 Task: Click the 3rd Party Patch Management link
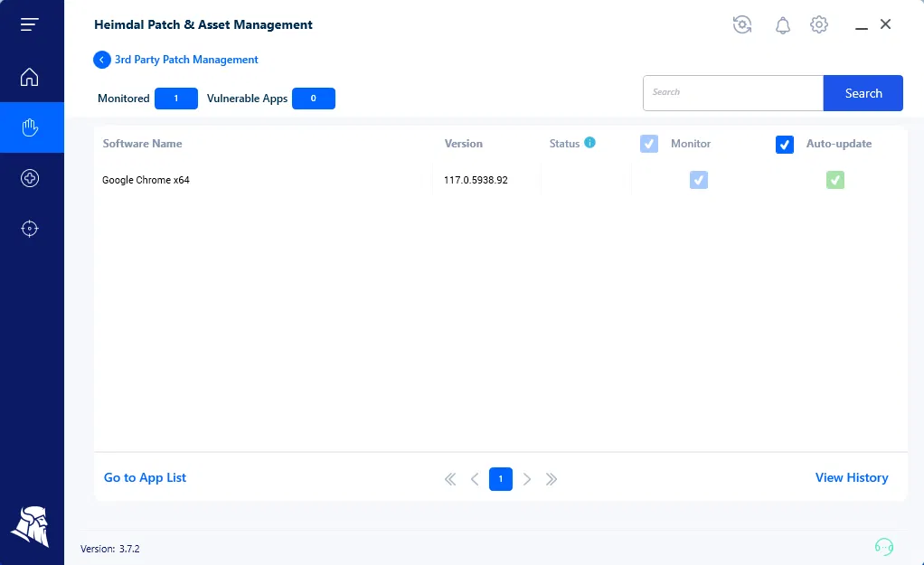point(186,60)
